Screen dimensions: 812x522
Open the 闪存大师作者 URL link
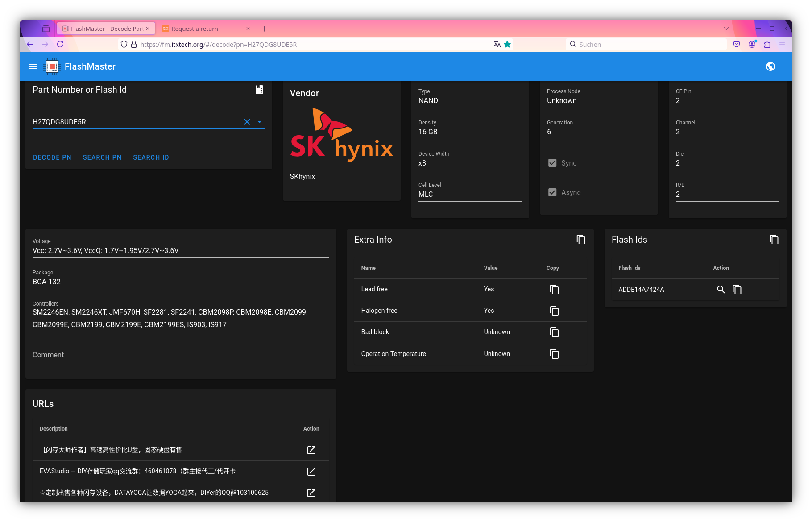tap(311, 450)
